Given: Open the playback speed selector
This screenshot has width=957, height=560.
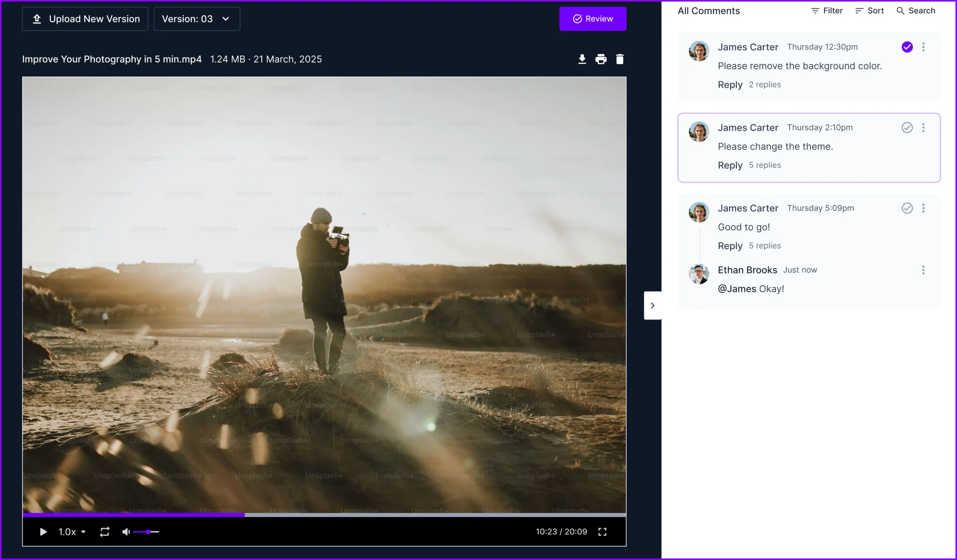Looking at the screenshot, I should [x=71, y=532].
